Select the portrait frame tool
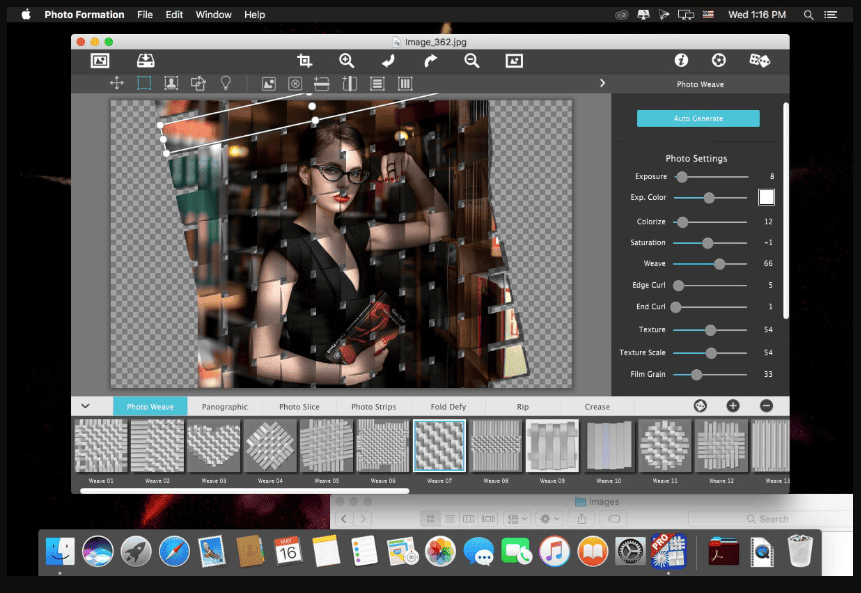 pyautogui.click(x=171, y=83)
